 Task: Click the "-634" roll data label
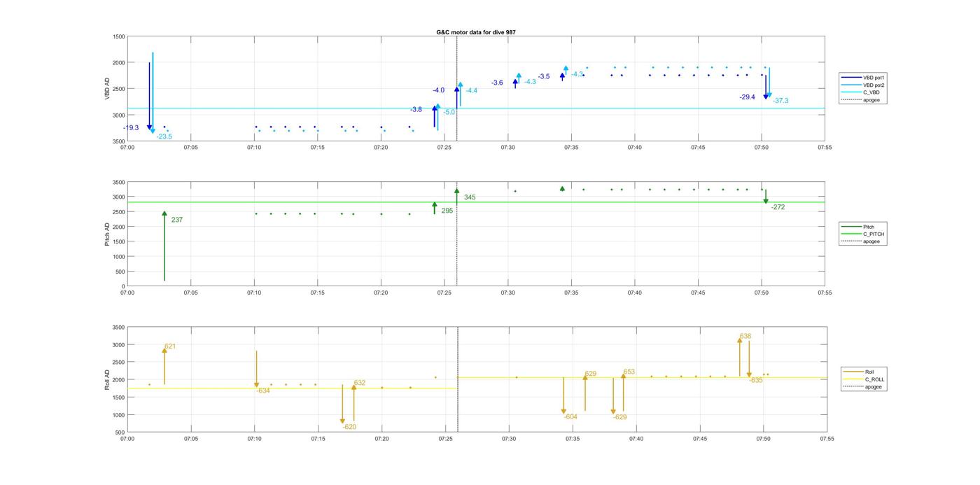(x=263, y=391)
